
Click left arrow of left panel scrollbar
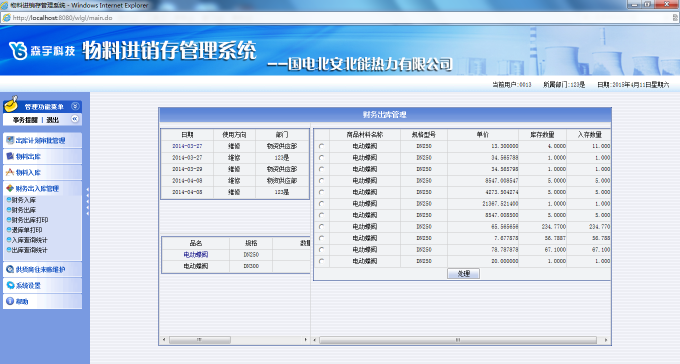tap(164, 340)
